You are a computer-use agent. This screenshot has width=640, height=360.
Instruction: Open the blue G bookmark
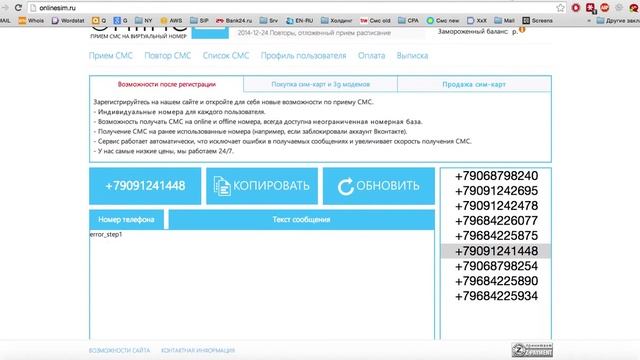[x=120, y=20]
